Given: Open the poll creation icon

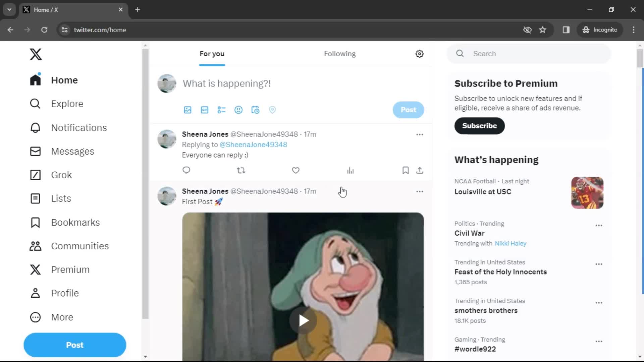Looking at the screenshot, I should [x=221, y=110].
